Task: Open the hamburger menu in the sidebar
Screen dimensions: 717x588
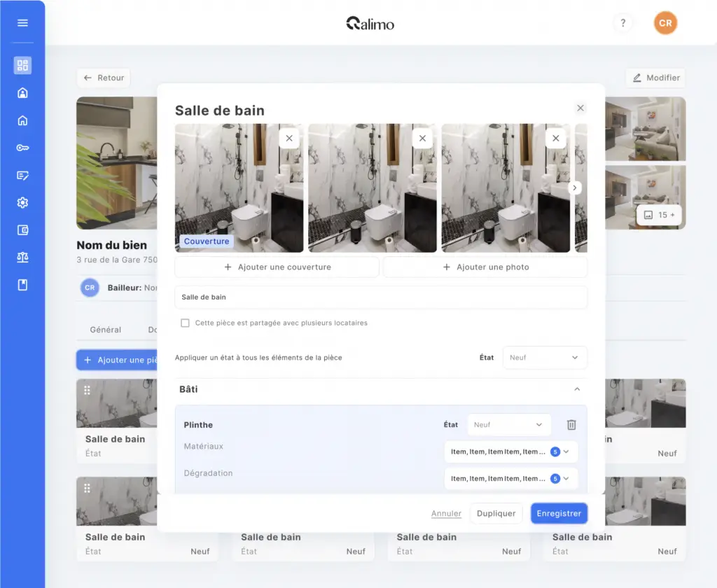Action: [x=22, y=23]
